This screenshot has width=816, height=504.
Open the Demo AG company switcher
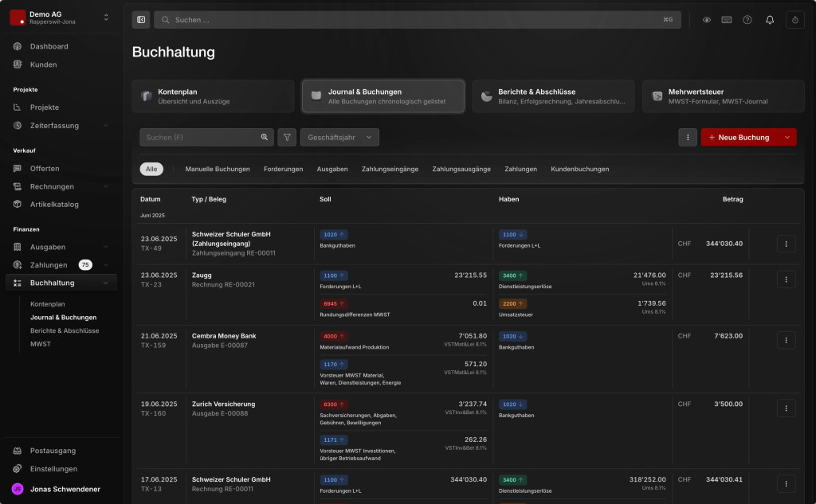(x=61, y=18)
